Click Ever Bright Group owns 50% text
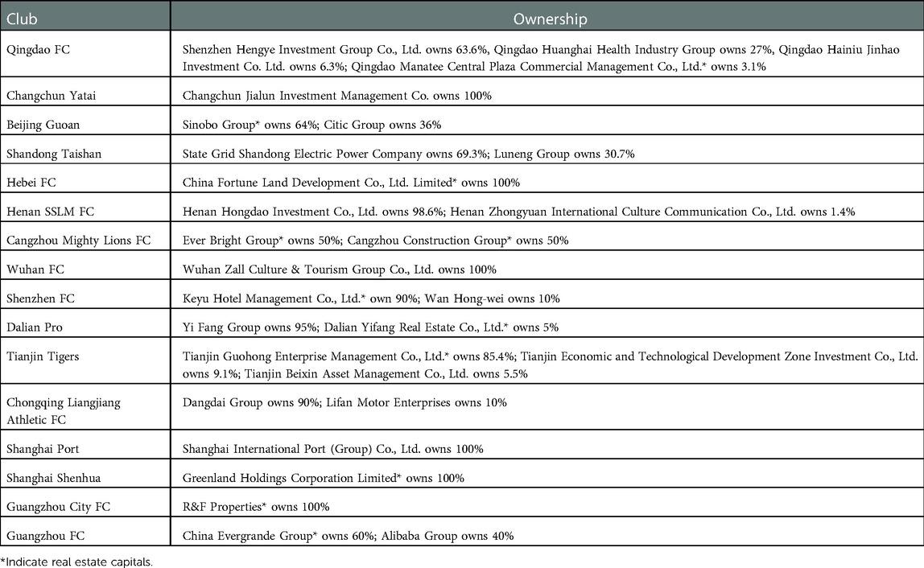924x568 pixels. coord(261,240)
